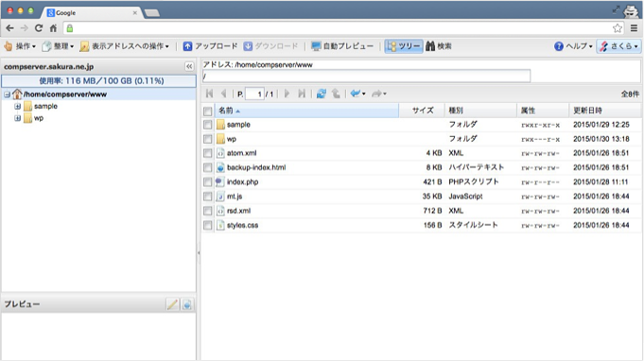
Task: Click the browser back button
Action: coord(9,28)
